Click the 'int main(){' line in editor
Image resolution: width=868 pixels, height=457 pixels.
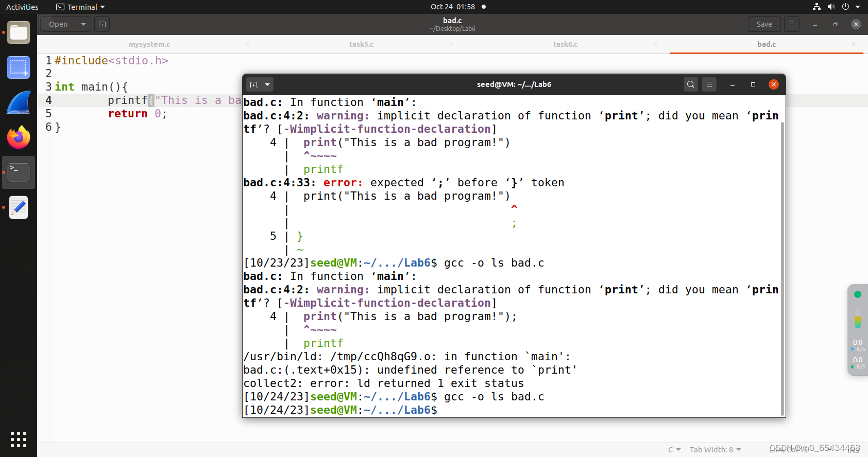pyautogui.click(x=91, y=87)
